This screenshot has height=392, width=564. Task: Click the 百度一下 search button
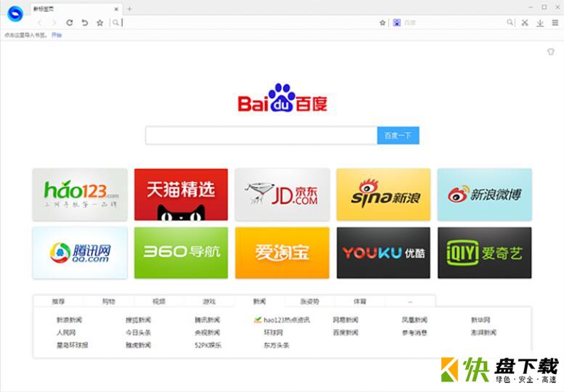[x=398, y=135]
